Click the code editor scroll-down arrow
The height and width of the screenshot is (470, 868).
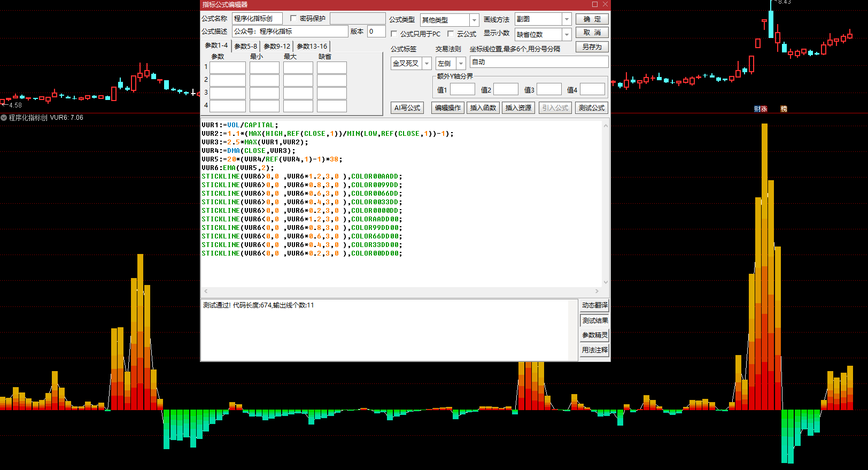tap(606, 282)
